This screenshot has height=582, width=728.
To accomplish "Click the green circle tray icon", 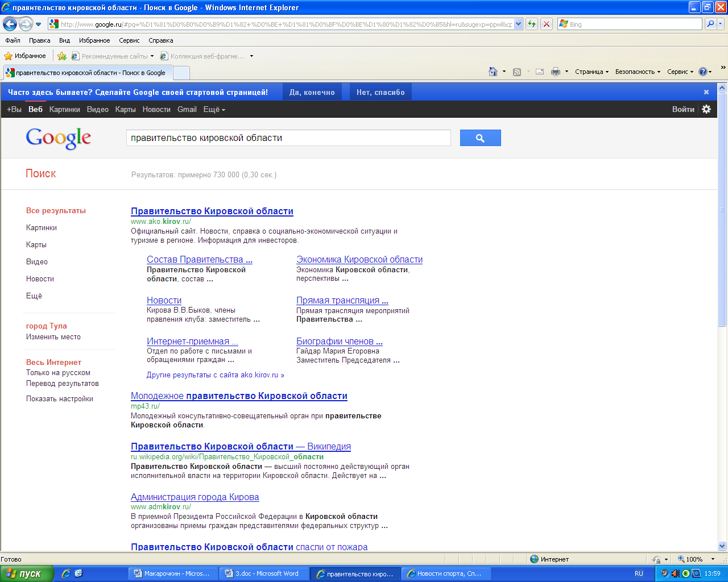I will click(685, 573).
